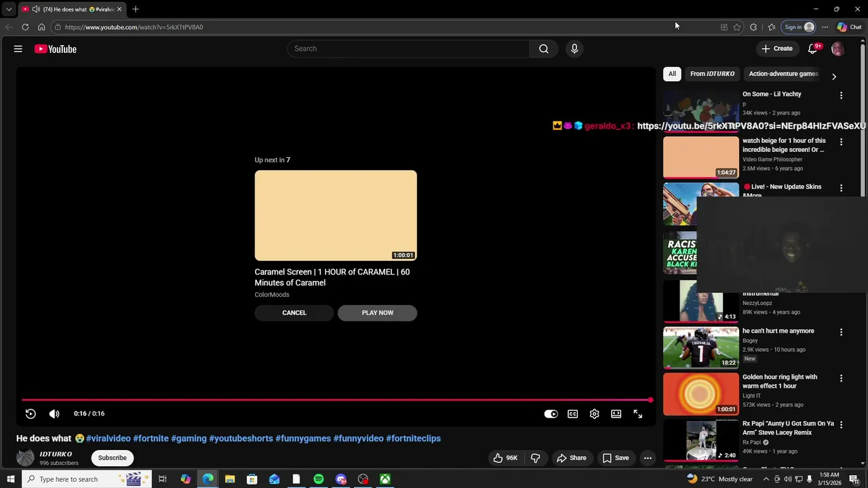Open the IDTURKO channel avatar
This screenshot has width=868, height=488.
coord(25,458)
